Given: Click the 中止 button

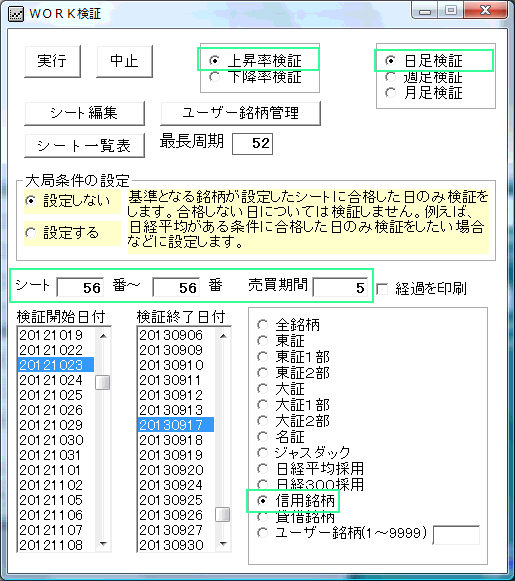Looking at the screenshot, I should click(124, 62).
